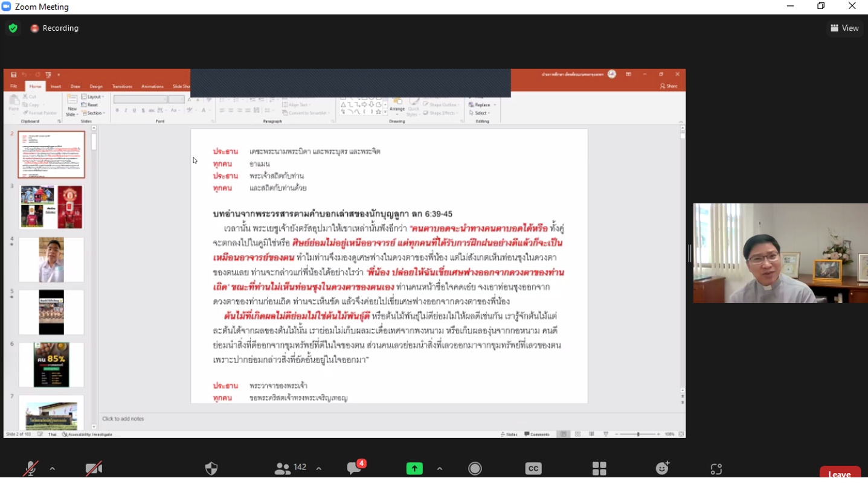Open the Breakout Rooms grid icon
The width and height of the screenshot is (868, 487).
[599, 469]
